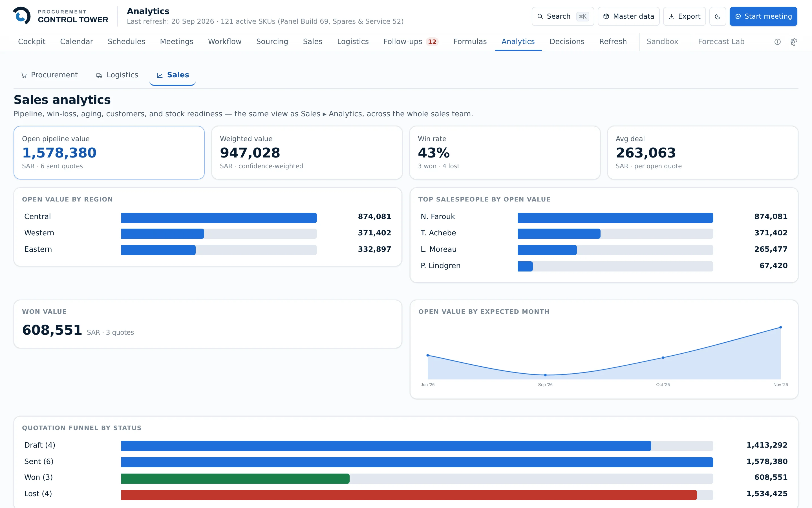Viewport: 812px width, 508px height.
Task: Click the 1,534,425 Lost value
Action: click(767, 494)
